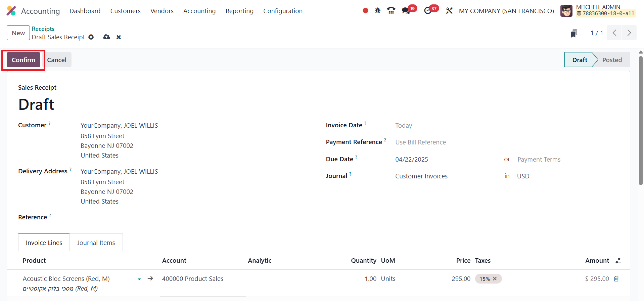Save manually with the cloud upload icon

pyautogui.click(x=106, y=37)
